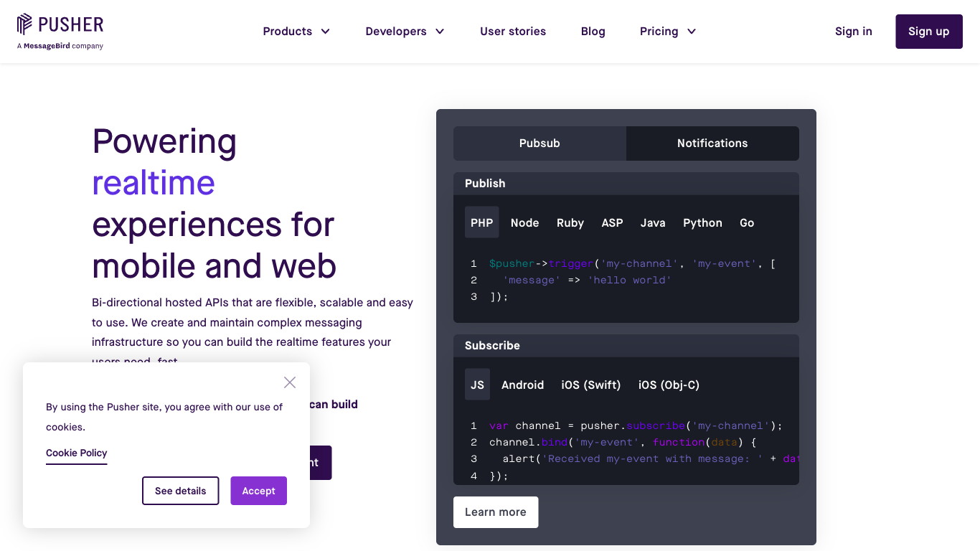Expand the Products dropdown chevron
This screenshot has height=551, width=980.
tap(325, 32)
